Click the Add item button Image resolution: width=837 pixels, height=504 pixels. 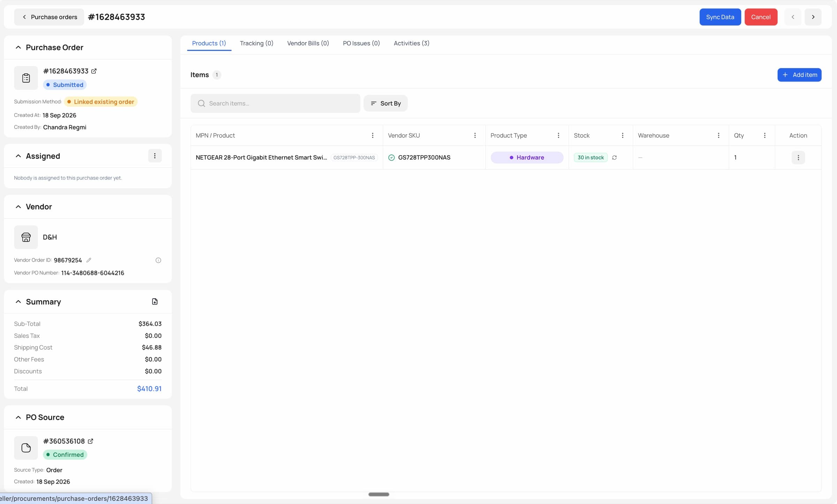799,75
